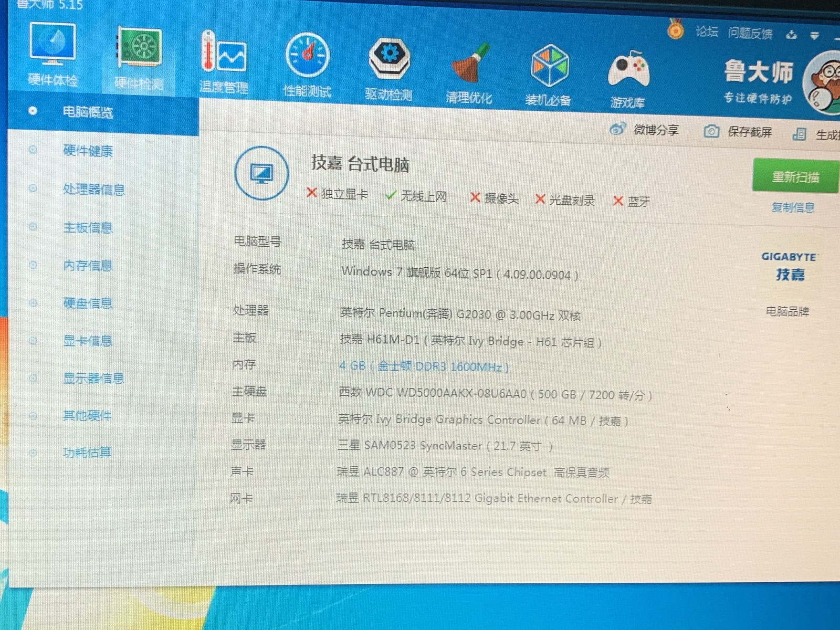Viewport: 840px width, 630px height.
Task: Open 主板信息 sidebar item
Action: [88, 227]
